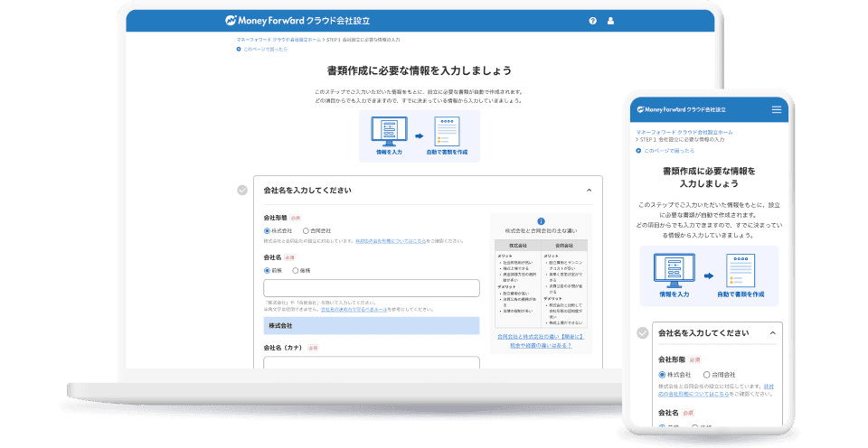The width and height of the screenshot is (868, 448).
Task: Click the 会社名 text input field on the laptop
Action: [x=372, y=288]
